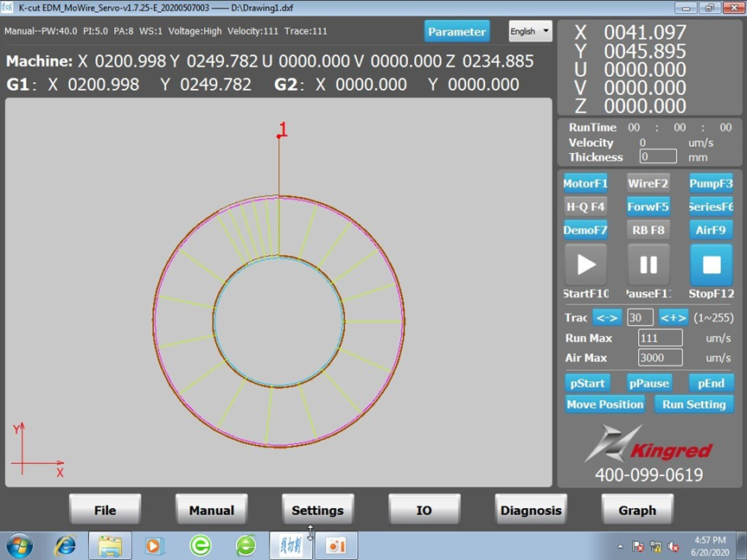Click the Parameter button
This screenshot has width=747, height=560.
click(456, 31)
